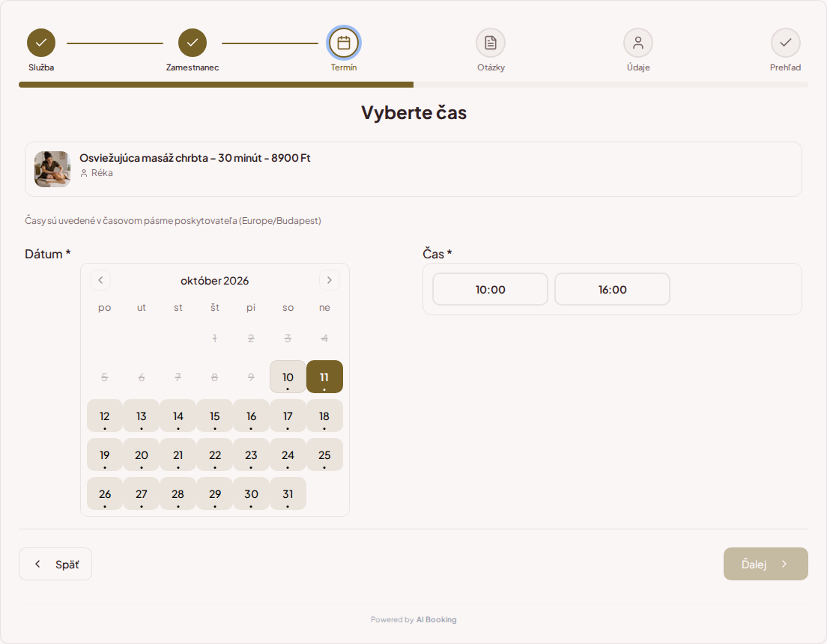Go to next month in calendar
Screen dimensions: 827x644
point(330,280)
